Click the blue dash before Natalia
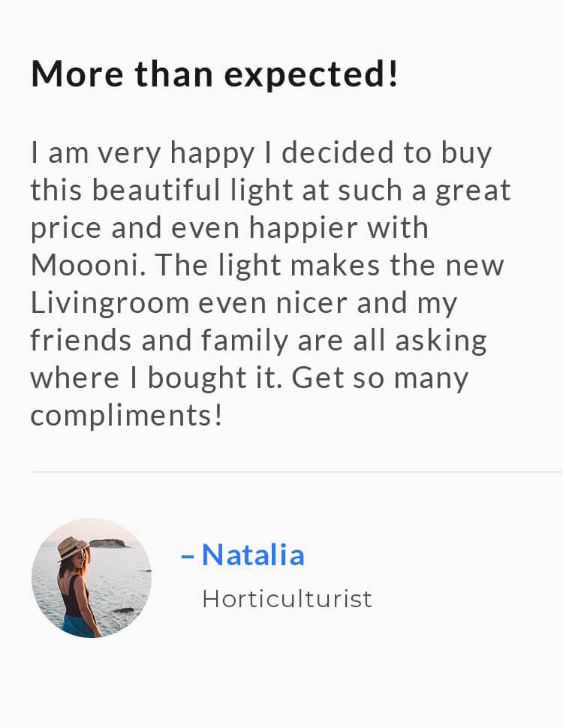The image size is (563, 728). [x=188, y=556]
